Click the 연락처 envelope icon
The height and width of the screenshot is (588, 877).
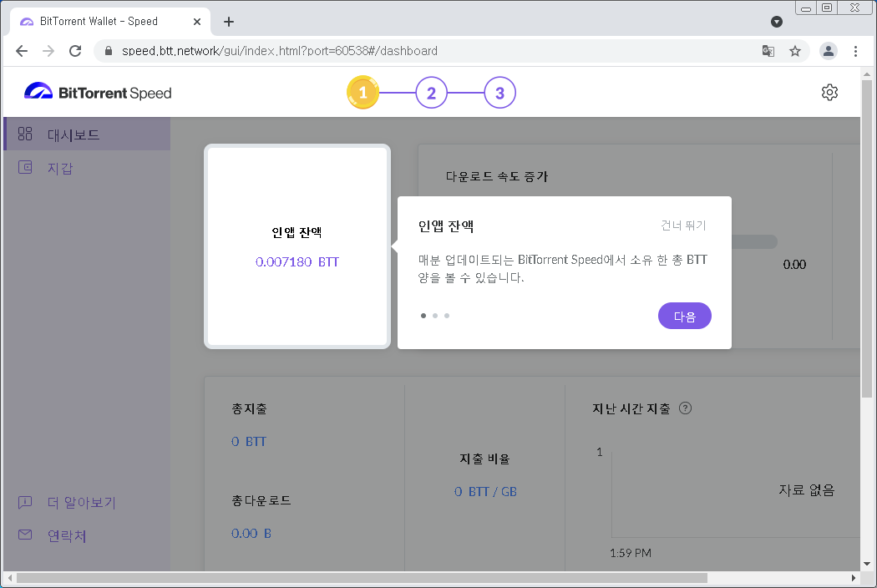pos(25,535)
